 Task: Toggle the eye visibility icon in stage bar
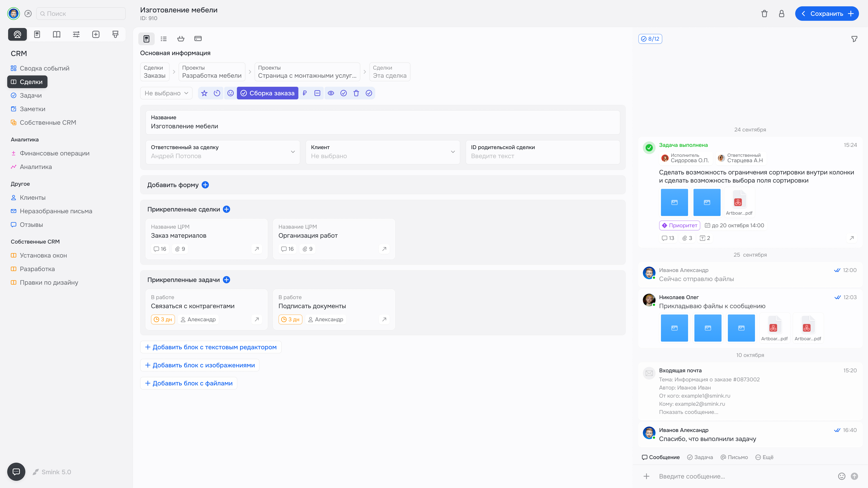pos(331,93)
